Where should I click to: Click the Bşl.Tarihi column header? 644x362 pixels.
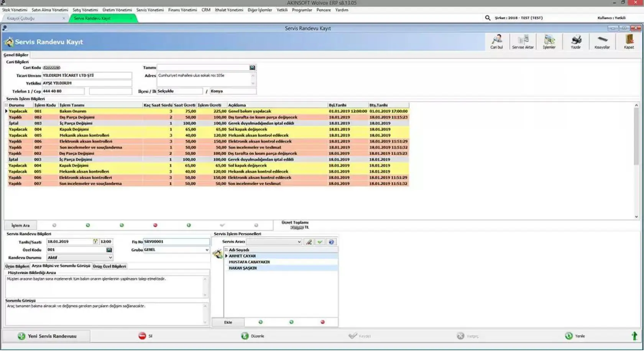pos(348,105)
